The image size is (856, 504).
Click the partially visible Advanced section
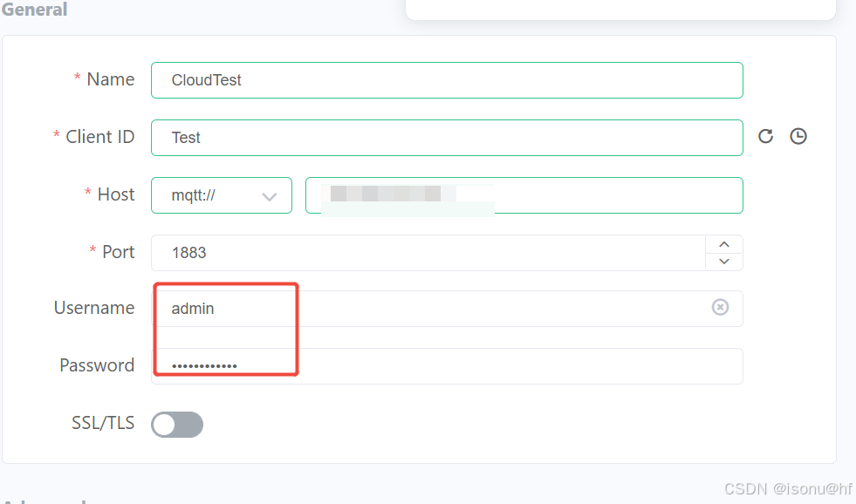pyautogui.click(x=44, y=501)
